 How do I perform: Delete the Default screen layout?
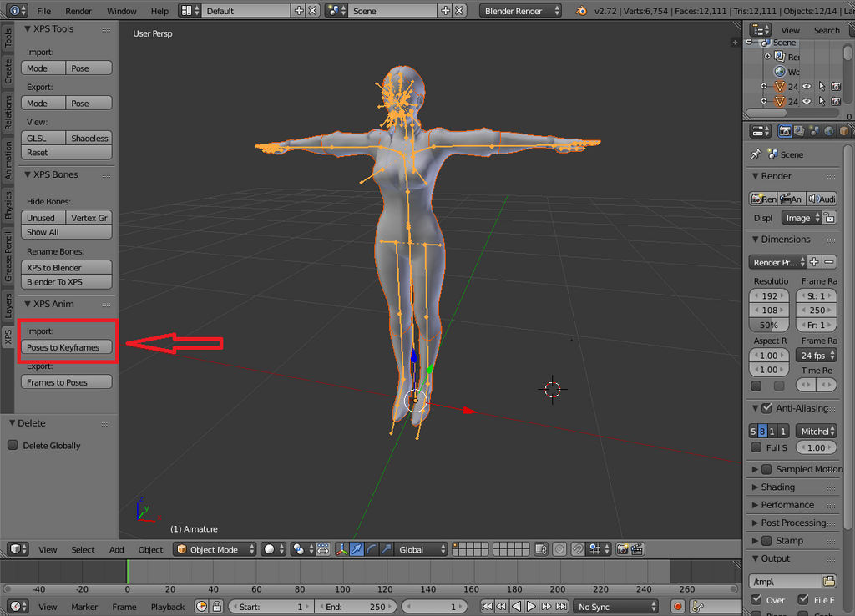(312, 10)
